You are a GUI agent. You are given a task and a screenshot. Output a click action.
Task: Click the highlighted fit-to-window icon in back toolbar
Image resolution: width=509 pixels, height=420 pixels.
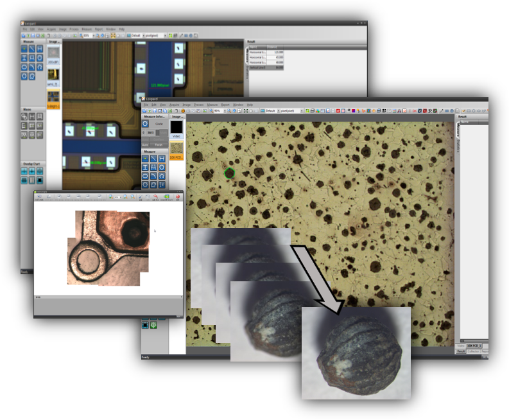pyautogui.click(x=113, y=35)
